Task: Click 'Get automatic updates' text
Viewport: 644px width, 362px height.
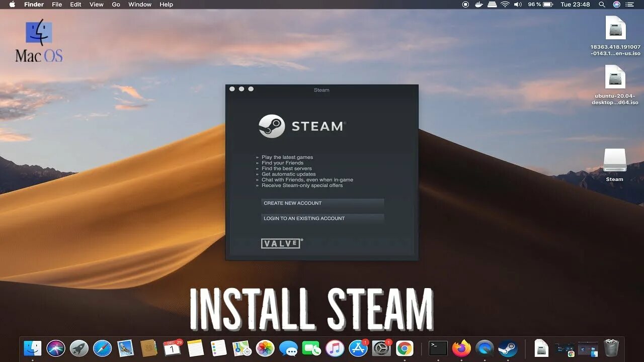Action: (289, 174)
